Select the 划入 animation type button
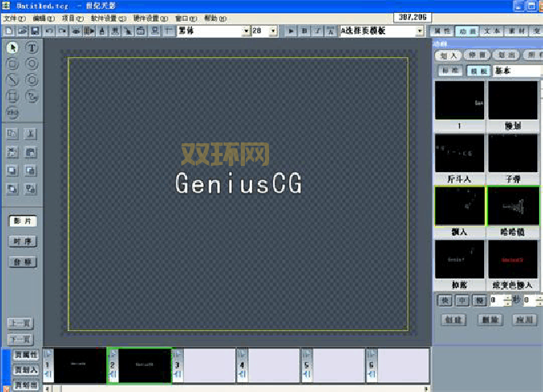 click(x=448, y=56)
